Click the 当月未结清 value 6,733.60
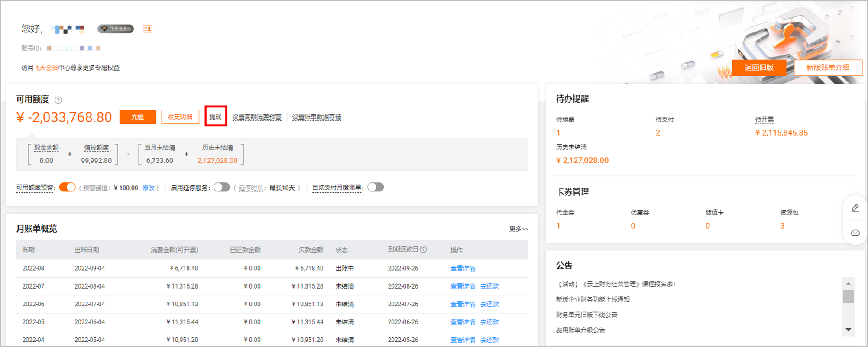This screenshot has height=347, width=868. point(160,161)
